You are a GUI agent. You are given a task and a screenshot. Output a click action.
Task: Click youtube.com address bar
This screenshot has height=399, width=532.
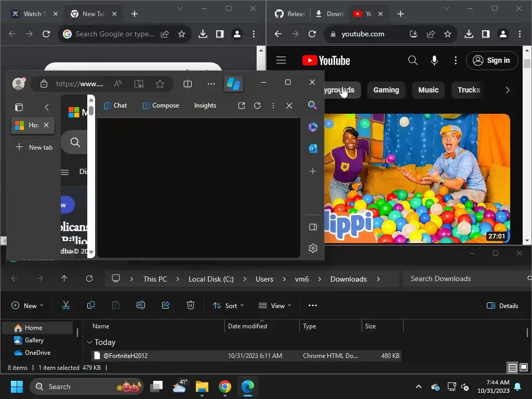point(363,34)
